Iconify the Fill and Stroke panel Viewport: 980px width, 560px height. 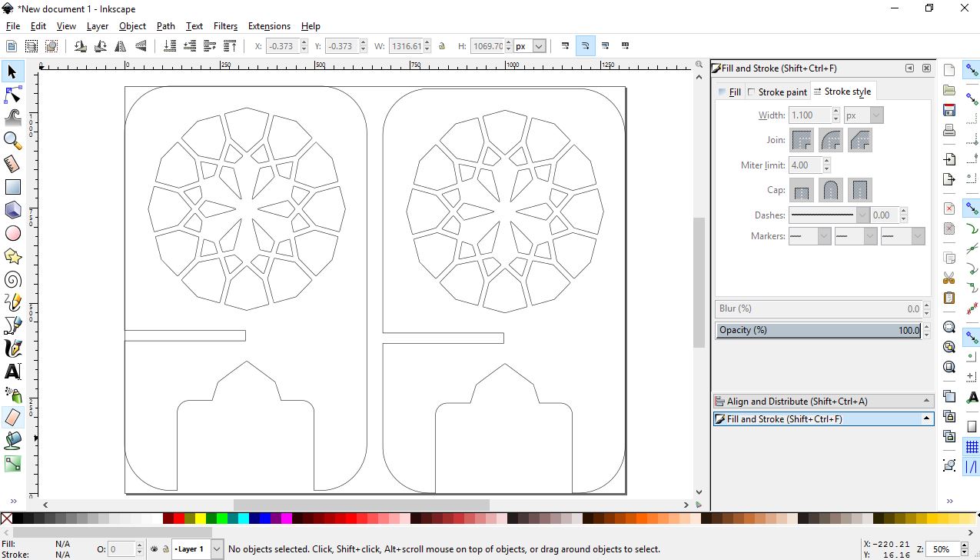pyautogui.click(x=909, y=68)
